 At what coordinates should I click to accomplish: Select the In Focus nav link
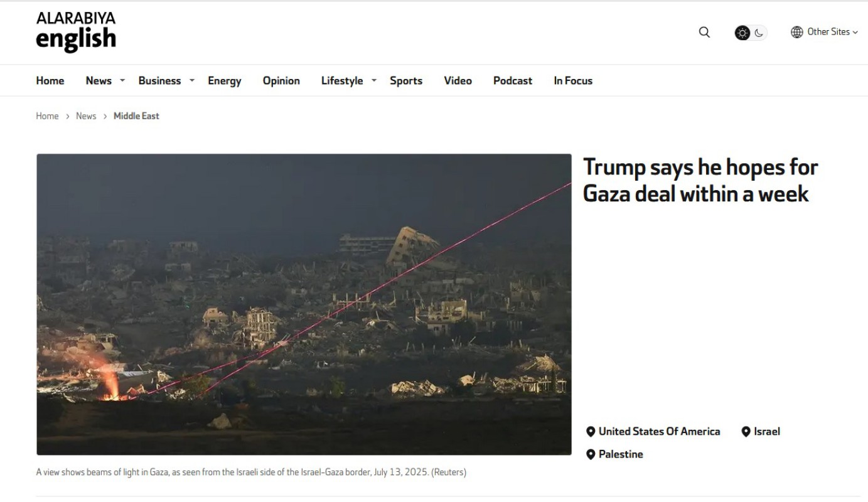click(x=573, y=81)
